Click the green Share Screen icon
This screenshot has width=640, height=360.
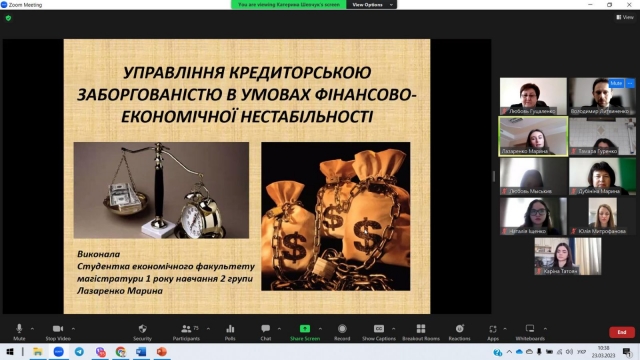(305, 329)
